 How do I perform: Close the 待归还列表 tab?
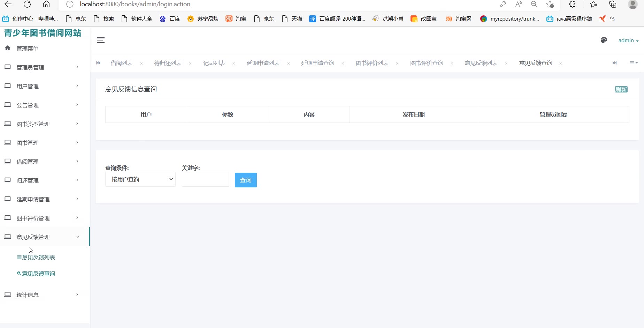coord(190,64)
